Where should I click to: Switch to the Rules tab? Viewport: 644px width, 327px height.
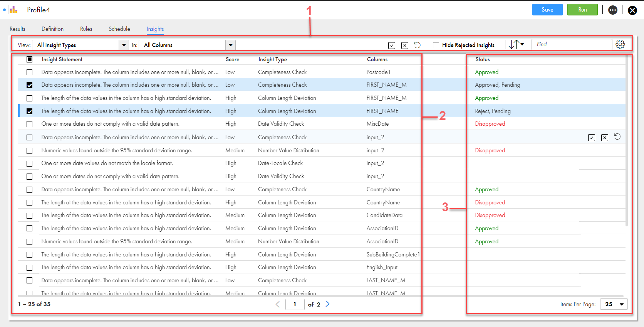(86, 29)
